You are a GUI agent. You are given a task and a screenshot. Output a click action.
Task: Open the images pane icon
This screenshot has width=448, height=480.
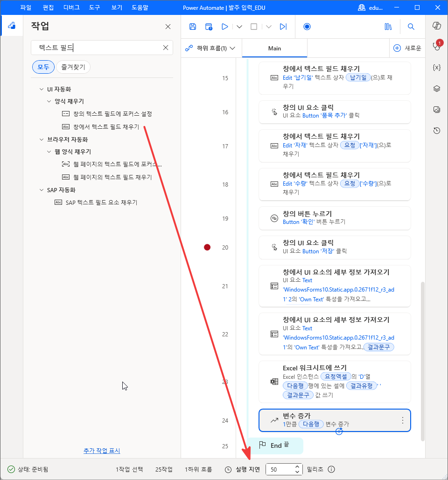tap(437, 109)
